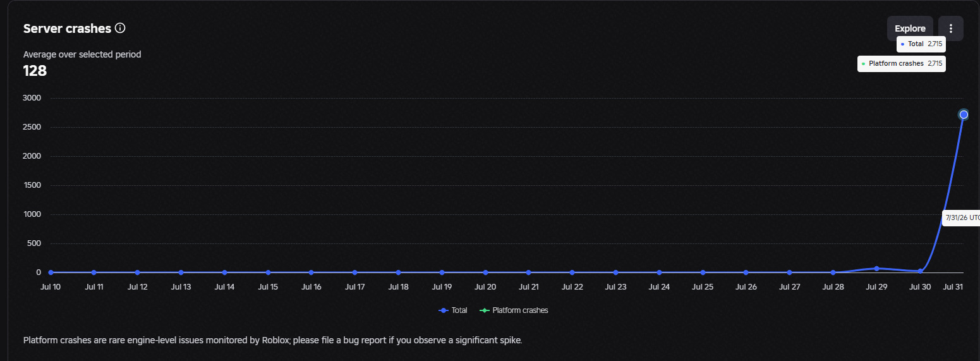Viewport: 980px width, 361px height.
Task: Click the Jul 31 x-axis label
Action: [x=954, y=286]
